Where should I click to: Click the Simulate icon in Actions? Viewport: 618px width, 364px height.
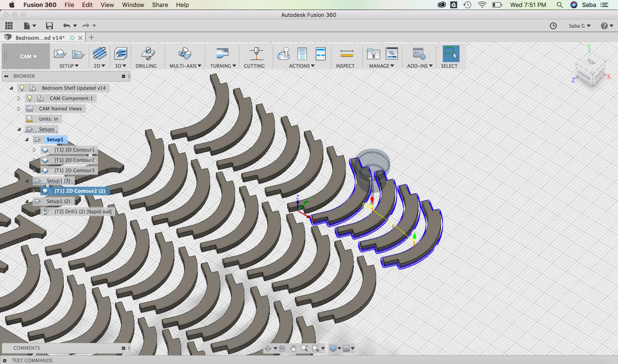[284, 54]
